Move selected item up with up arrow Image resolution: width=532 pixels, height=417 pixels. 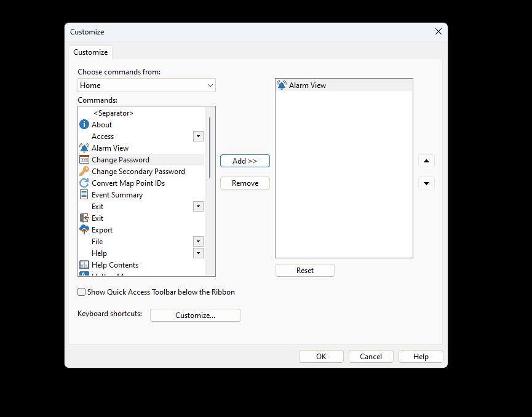[x=426, y=161]
